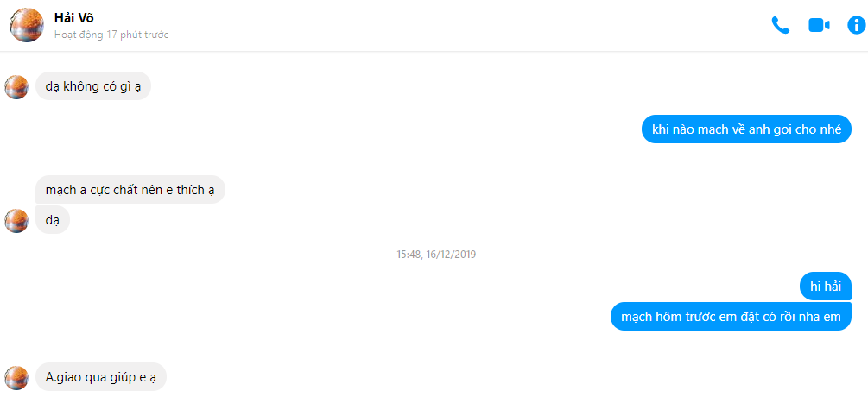Open Hải Võ's profile picture in header
Image resolution: width=868 pixels, height=397 pixels.
(x=27, y=25)
